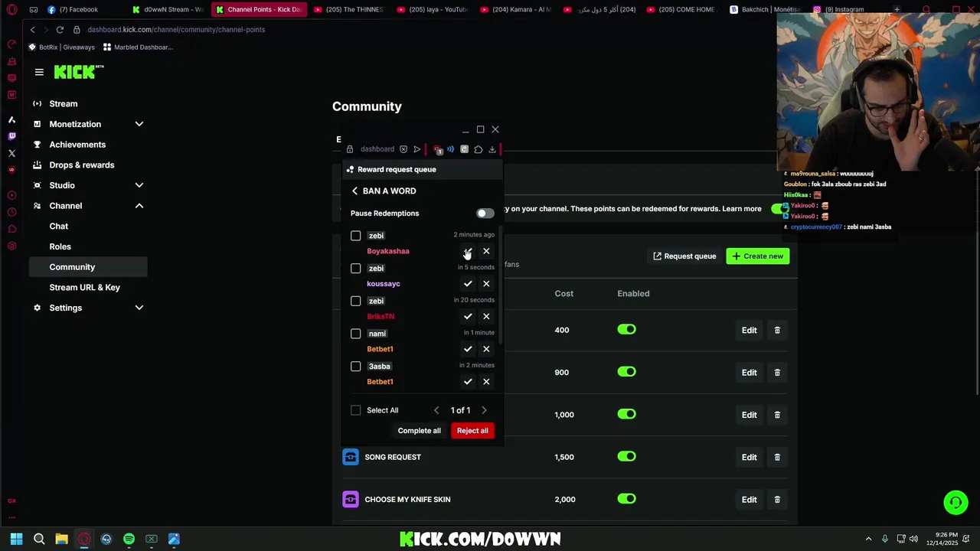
Task: Approve Betbet1's nami request
Action: point(468,349)
